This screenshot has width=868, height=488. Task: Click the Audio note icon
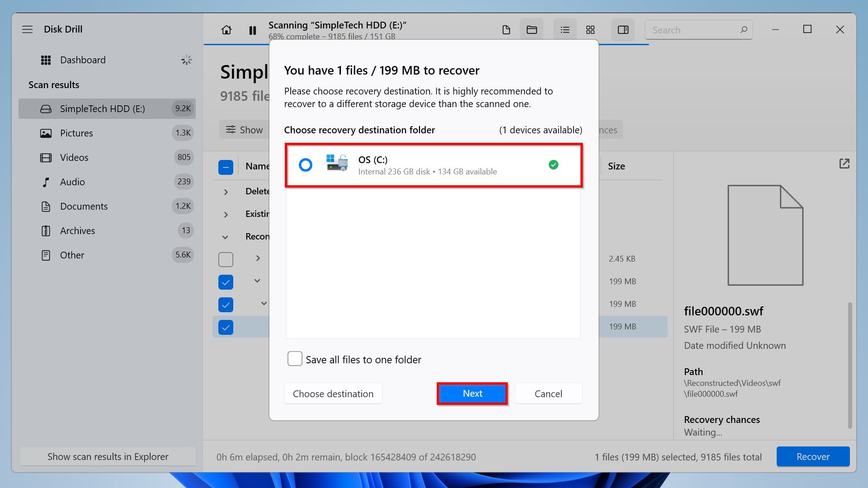[x=46, y=182]
